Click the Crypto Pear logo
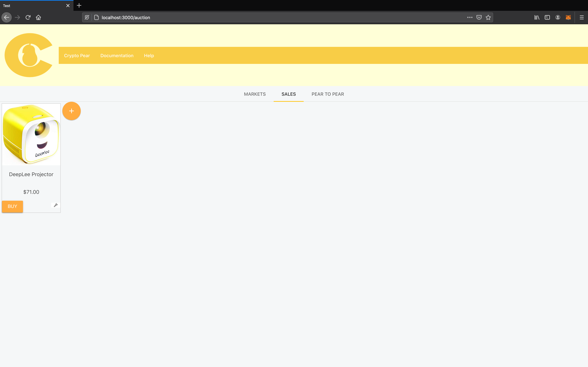The height and width of the screenshot is (367, 588). [29, 55]
